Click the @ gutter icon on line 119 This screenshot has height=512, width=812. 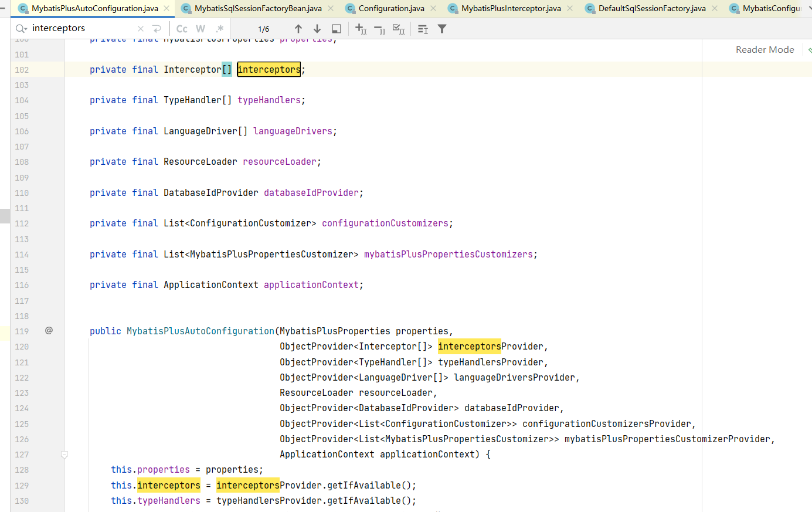[49, 331]
